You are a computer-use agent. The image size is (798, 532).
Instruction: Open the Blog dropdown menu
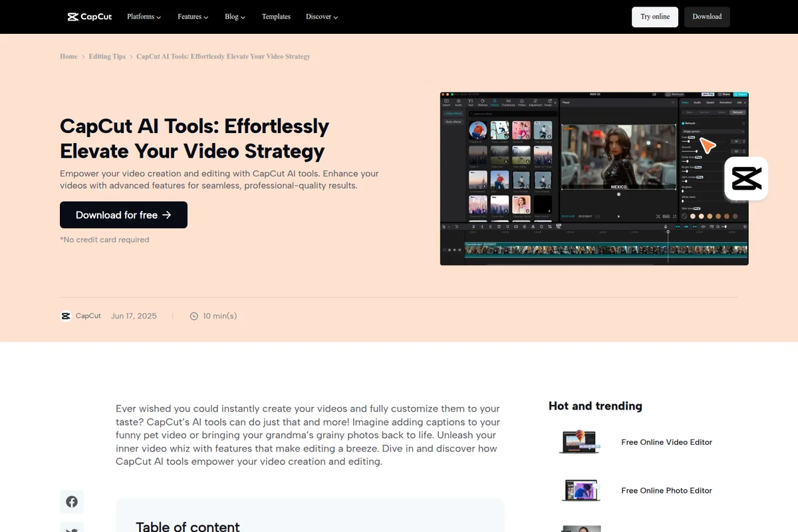(235, 17)
